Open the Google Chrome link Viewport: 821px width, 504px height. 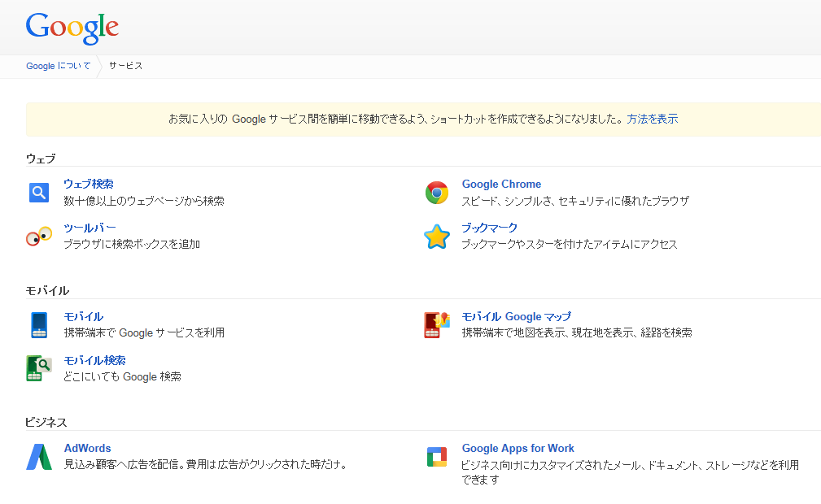pos(501,184)
